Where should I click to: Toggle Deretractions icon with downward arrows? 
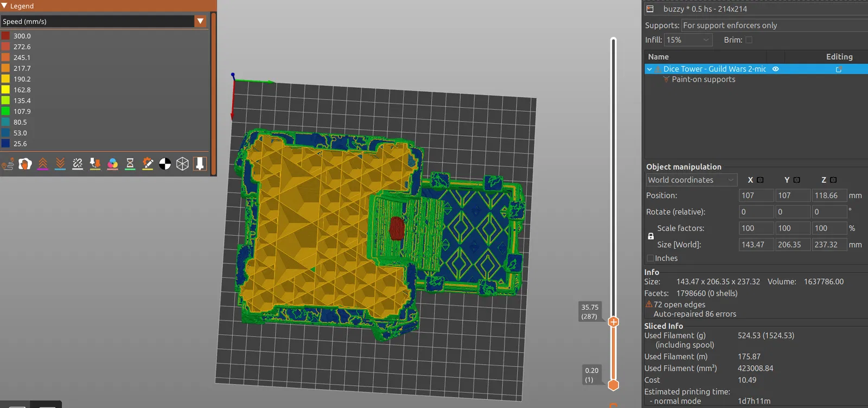[60, 164]
